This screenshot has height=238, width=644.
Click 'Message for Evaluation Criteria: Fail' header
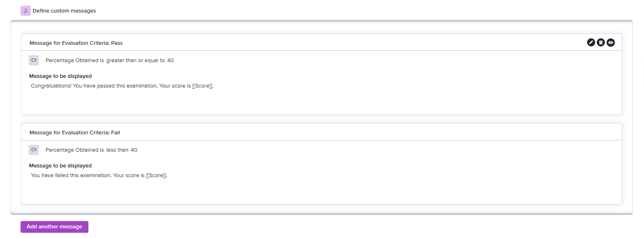click(75, 132)
